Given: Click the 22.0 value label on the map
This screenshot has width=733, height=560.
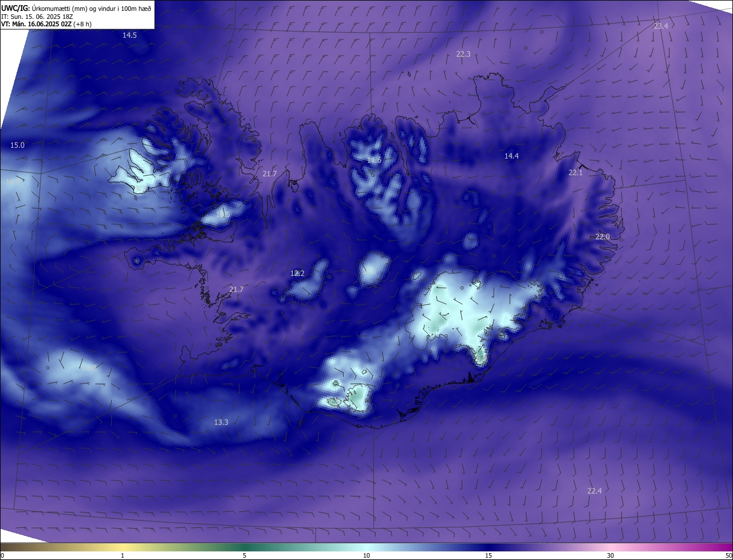Looking at the screenshot, I should (x=602, y=237).
